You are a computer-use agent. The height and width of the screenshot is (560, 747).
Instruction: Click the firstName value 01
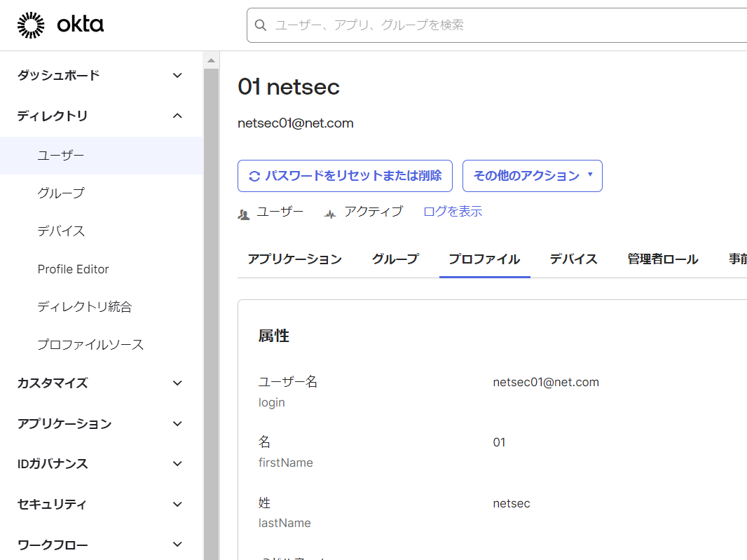[499, 442]
